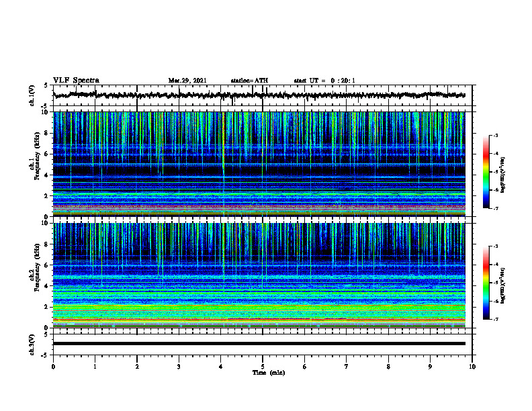The image size is (532, 411).
Task: Click the 4 kHz tick on ch.2 frequency axis
Action: [47, 286]
